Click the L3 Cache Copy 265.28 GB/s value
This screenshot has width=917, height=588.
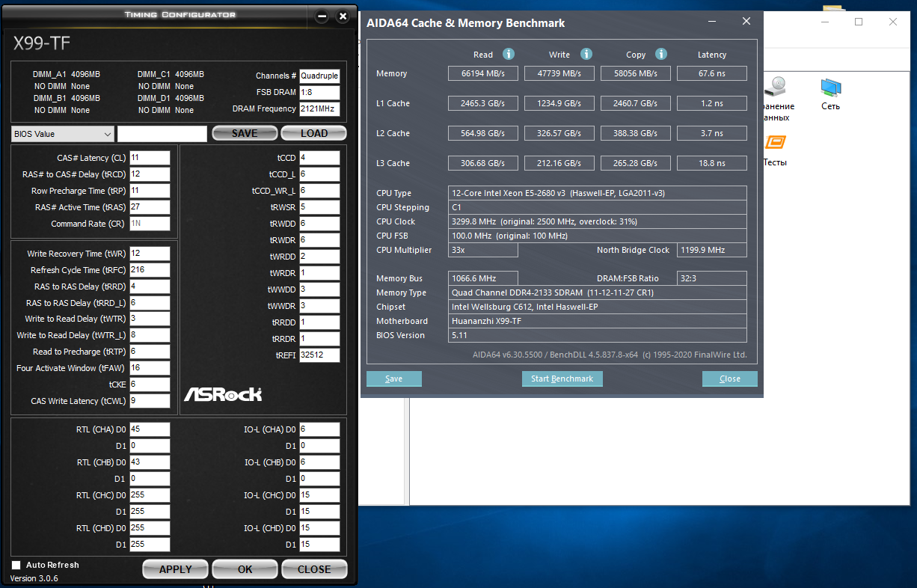[635, 163]
